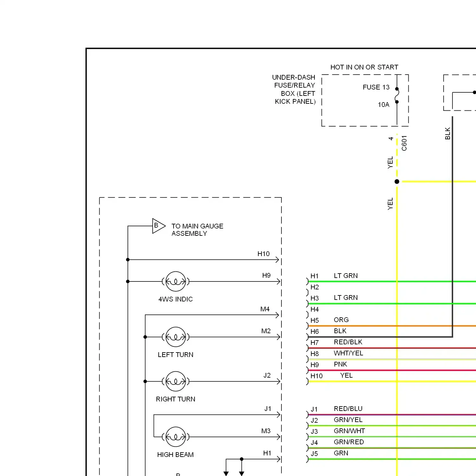Select the M2 terminal label
The image size is (476, 476).
266,331
